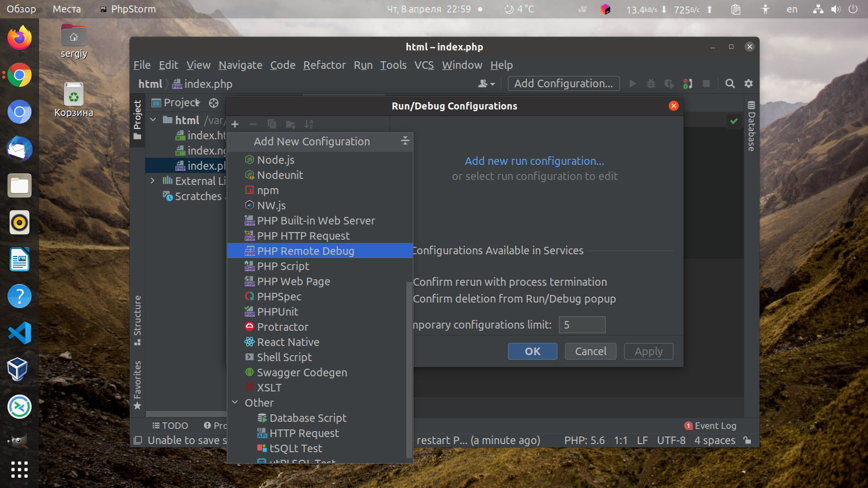This screenshot has height=488, width=868.
Task: Open the Tools menu
Action: (x=393, y=65)
